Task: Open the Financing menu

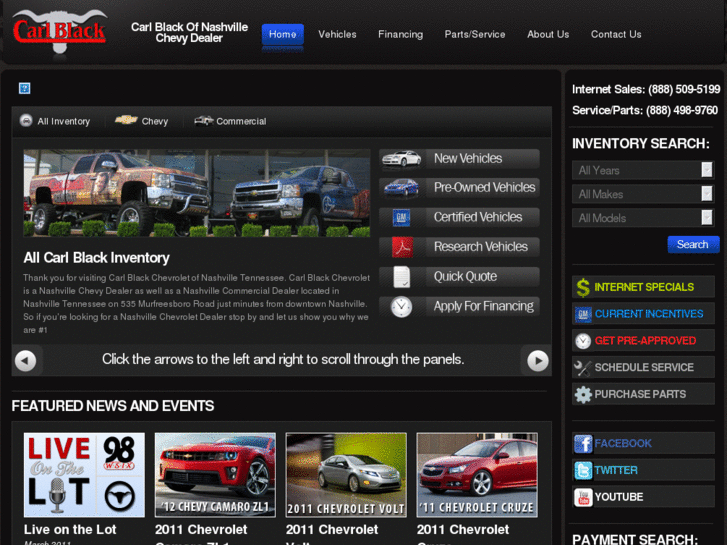Action: point(401,34)
